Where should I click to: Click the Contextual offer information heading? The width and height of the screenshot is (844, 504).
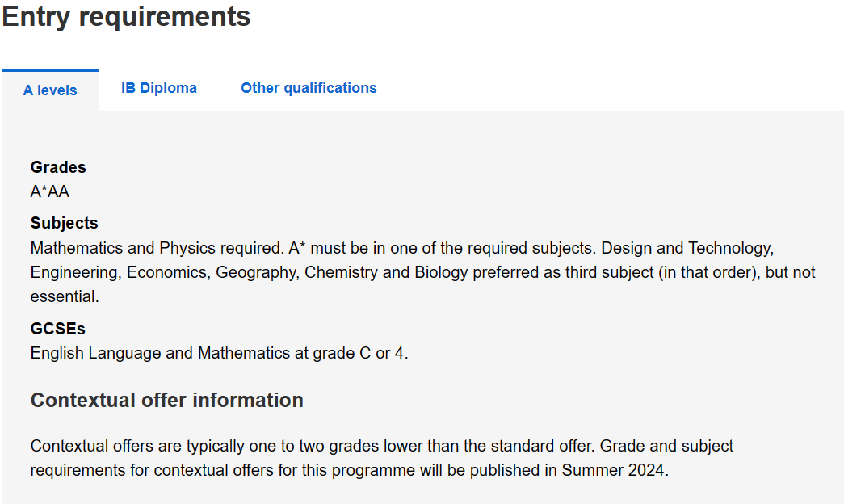coord(167,401)
